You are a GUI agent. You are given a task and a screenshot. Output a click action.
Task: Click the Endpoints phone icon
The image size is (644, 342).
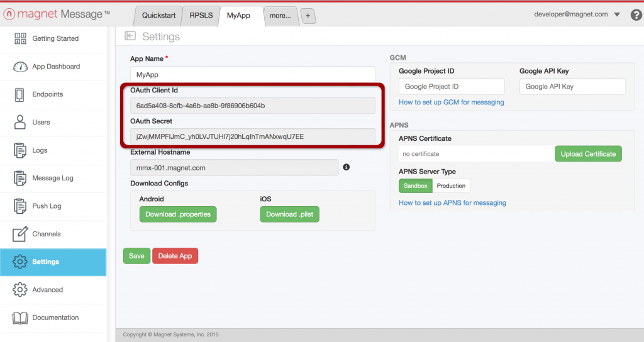pyautogui.click(x=19, y=94)
